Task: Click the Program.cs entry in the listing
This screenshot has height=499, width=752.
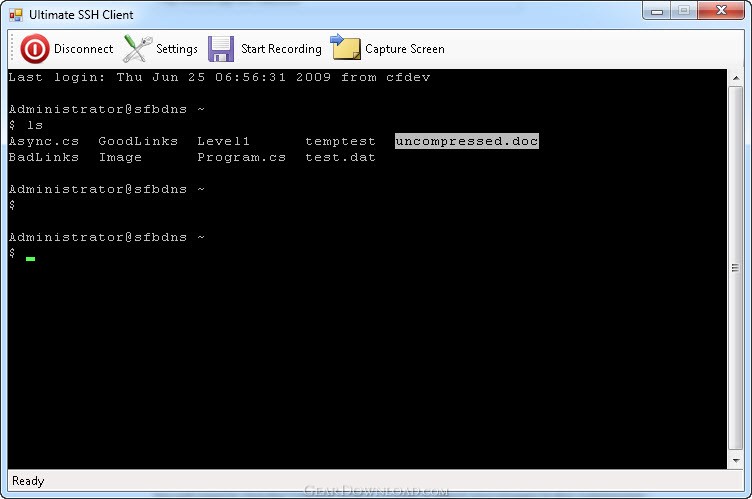Action: pyautogui.click(x=242, y=157)
